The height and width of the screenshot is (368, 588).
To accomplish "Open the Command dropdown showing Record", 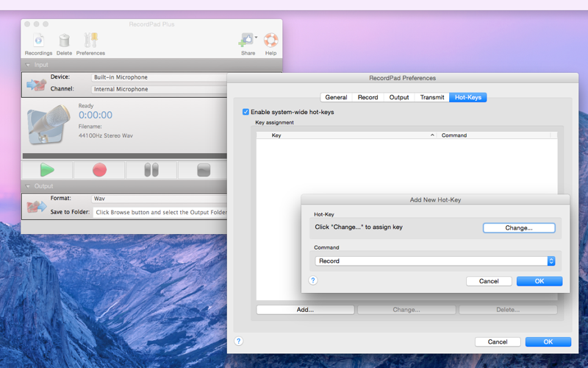I will 435,261.
